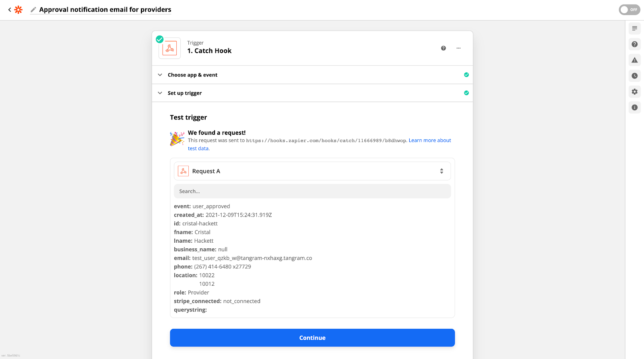Click the email test_user_qzkb_w address row

pos(243,258)
